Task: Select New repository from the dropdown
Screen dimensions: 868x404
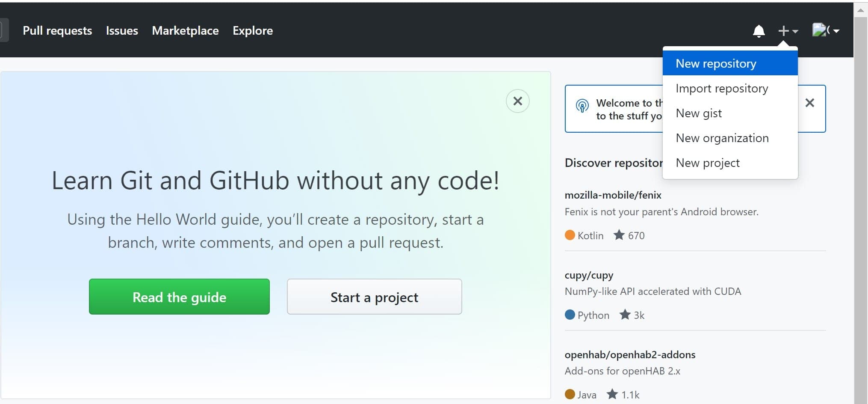Action: 716,63
